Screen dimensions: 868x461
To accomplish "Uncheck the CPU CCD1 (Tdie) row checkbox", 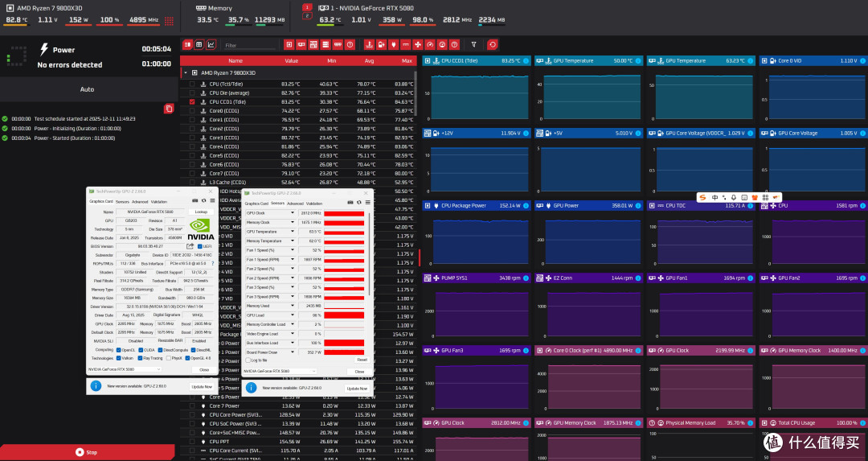I will tap(192, 102).
